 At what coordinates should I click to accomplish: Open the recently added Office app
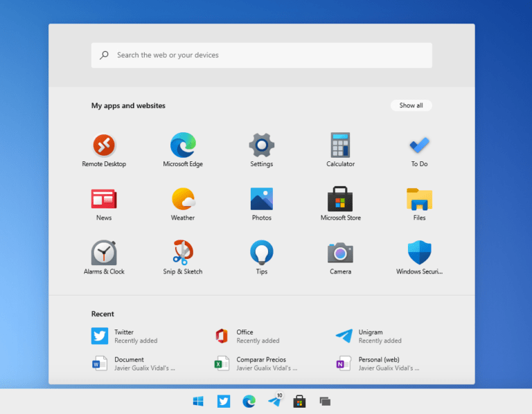(247, 336)
